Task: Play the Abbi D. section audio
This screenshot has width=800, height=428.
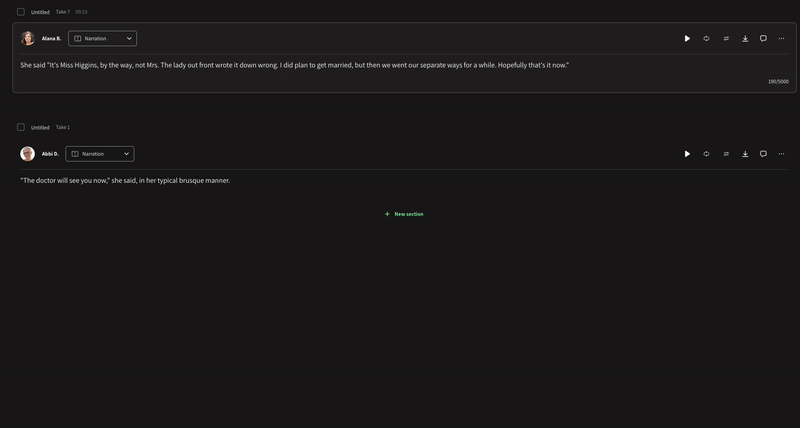Action: coord(687,154)
